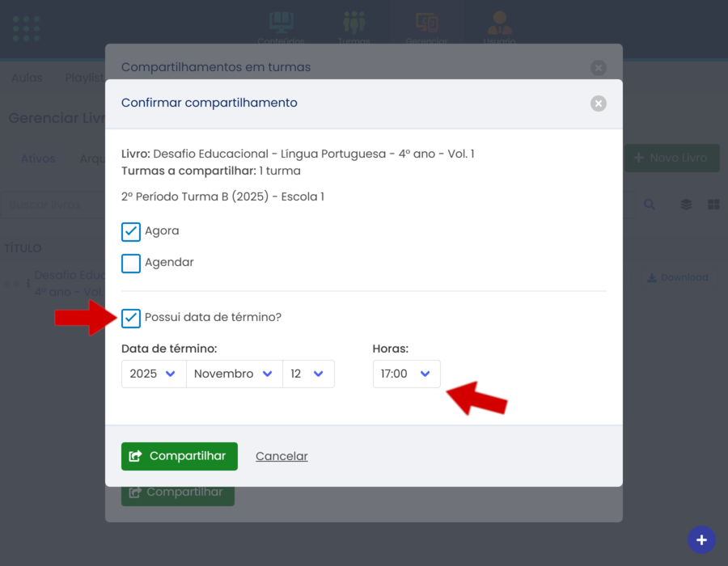Open the Turmas people icon

tap(353, 23)
